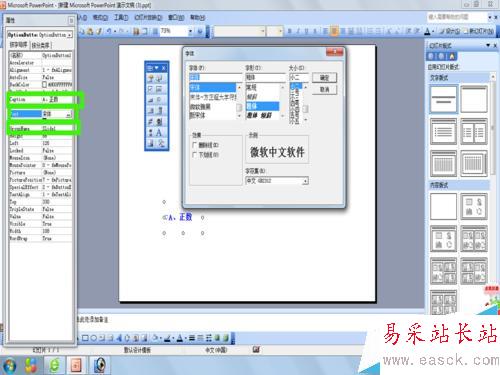Viewport: 500px width, 375px height.
Task: Click the help question search field
Action: [456, 17]
